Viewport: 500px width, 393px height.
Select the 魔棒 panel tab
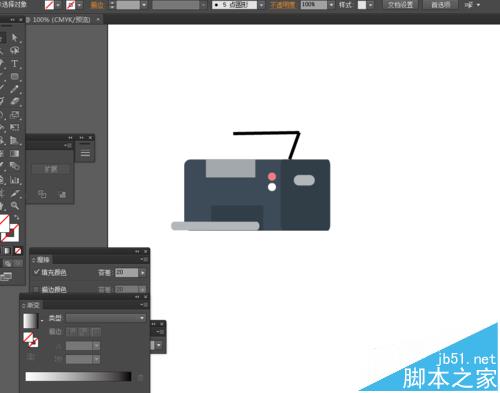(41, 259)
